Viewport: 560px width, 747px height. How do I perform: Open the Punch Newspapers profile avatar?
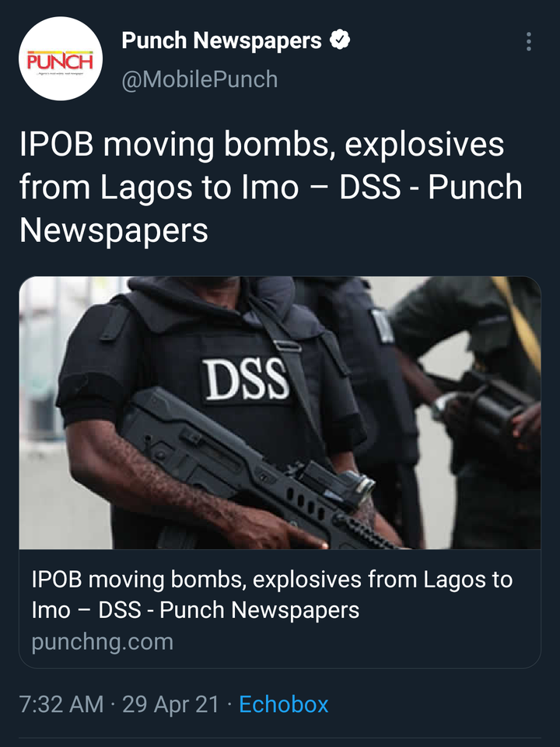click(x=61, y=58)
